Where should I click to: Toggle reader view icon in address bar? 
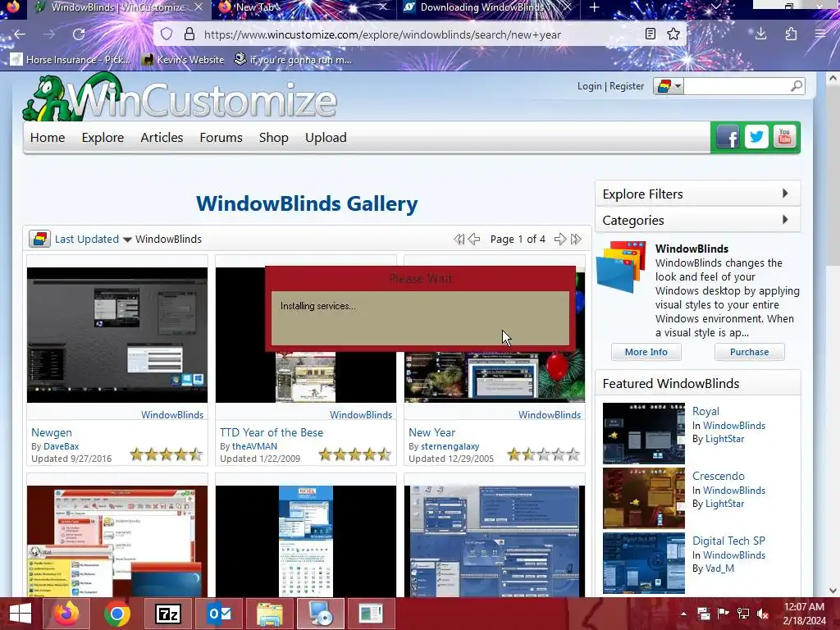click(x=651, y=34)
